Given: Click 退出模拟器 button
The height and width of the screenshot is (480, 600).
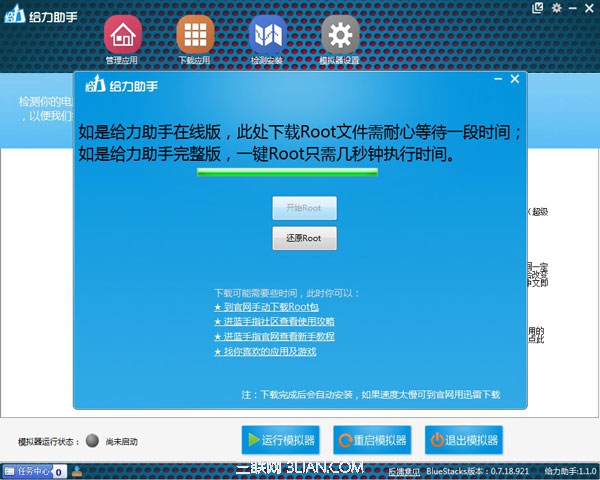Looking at the screenshot, I should [x=464, y=440].
